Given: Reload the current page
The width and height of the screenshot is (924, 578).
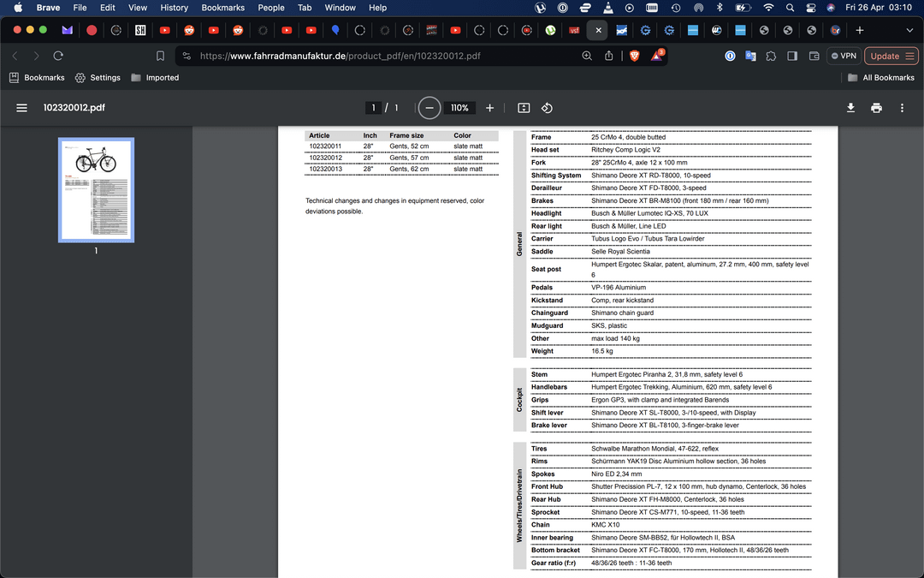Looking at the screenshot, I should pos(58,56).
